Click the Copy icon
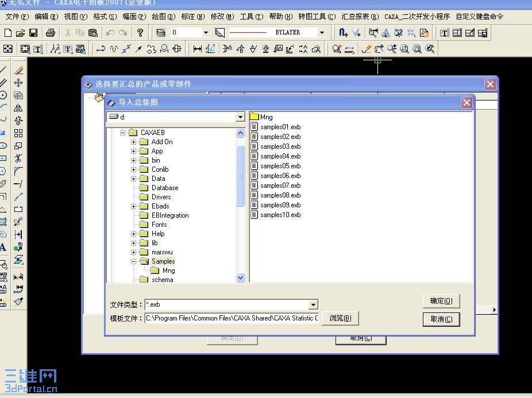The height and width of the screenshot is (398, 532). (x=80, y=33)
